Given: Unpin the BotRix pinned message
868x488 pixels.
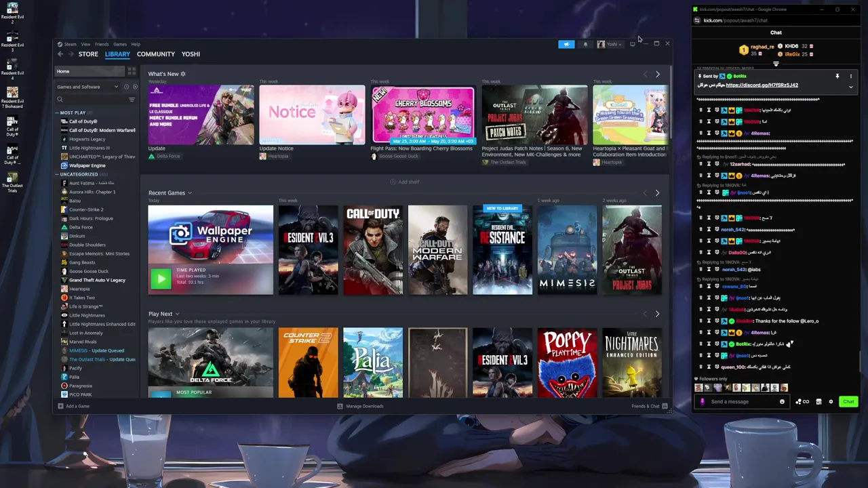Looking at the screenshot, I should click(x=837, y=77).
